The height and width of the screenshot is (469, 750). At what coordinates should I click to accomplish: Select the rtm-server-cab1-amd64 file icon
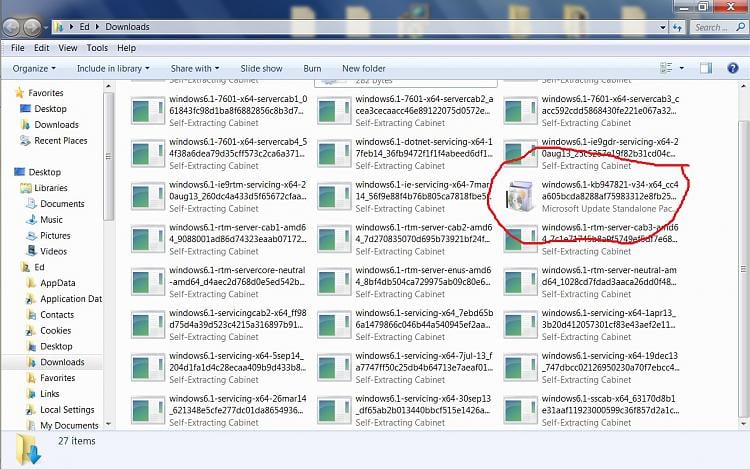[148, 240]
